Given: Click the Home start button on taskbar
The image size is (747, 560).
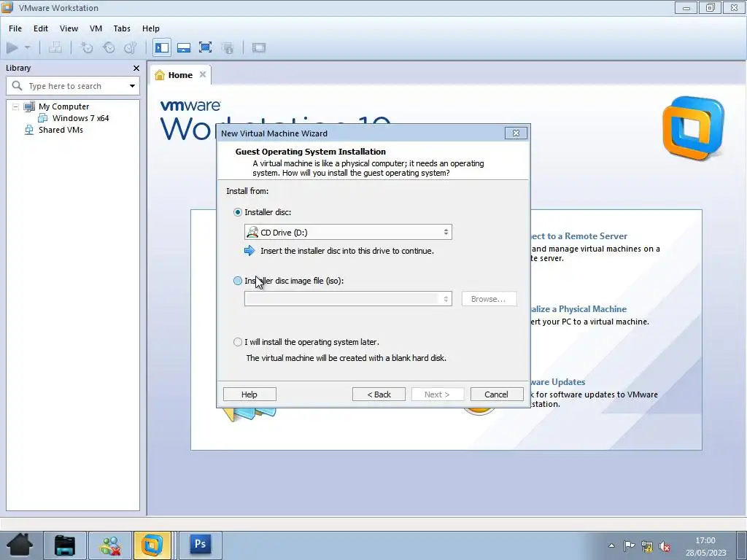Looking at the screenshot, I should (x=20, y=545).
